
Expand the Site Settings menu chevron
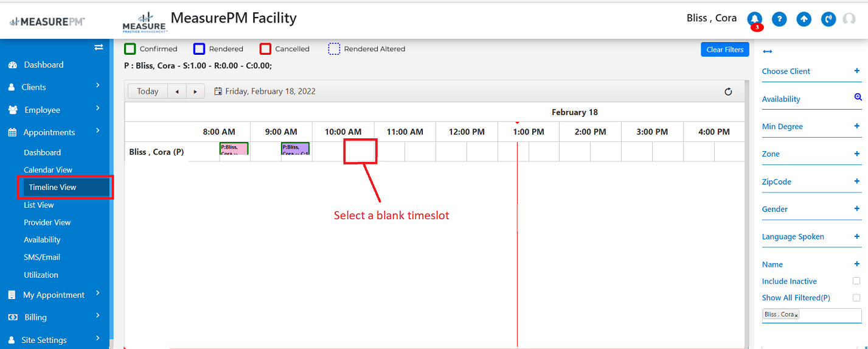pyautogui.click(x=98, y=338)
